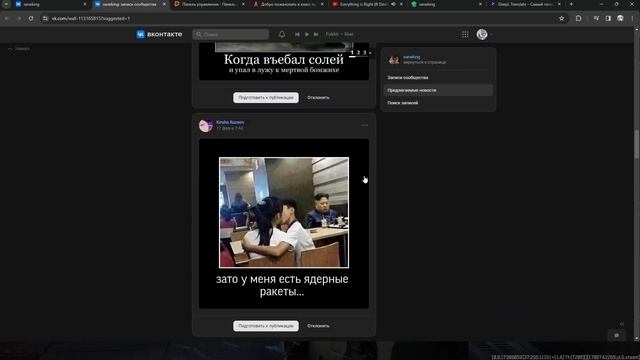Switch to the tab with the green icon
This screenshot has height=360, width=640.
coord(447,4)
